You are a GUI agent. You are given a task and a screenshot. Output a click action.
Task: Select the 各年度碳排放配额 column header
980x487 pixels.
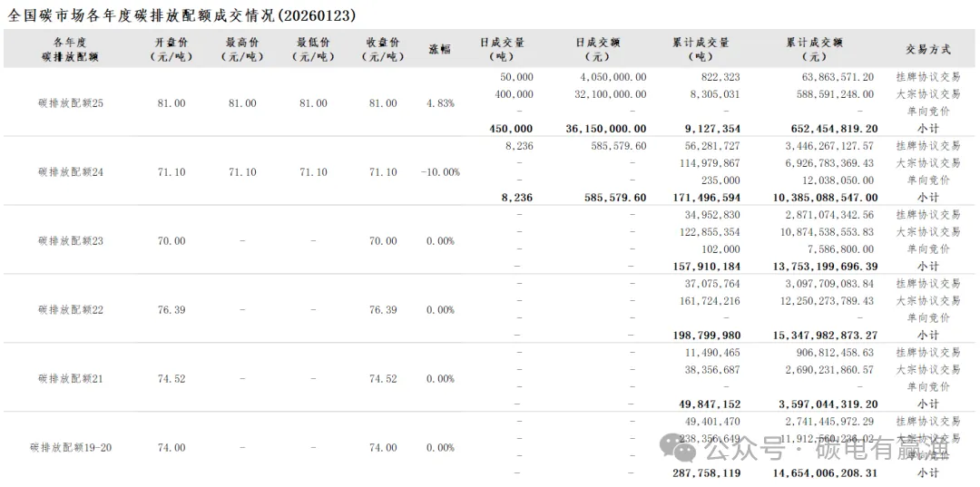point(70,49)
